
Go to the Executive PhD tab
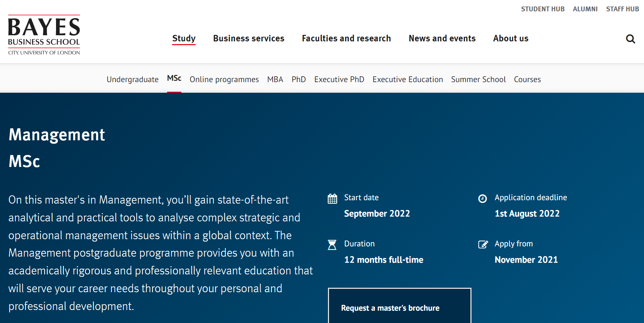click(339, 79)
